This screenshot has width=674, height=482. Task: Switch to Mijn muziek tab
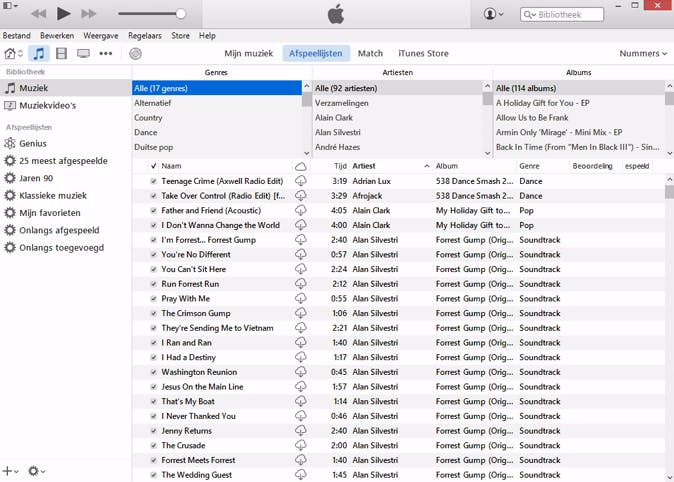pos(248,53)
